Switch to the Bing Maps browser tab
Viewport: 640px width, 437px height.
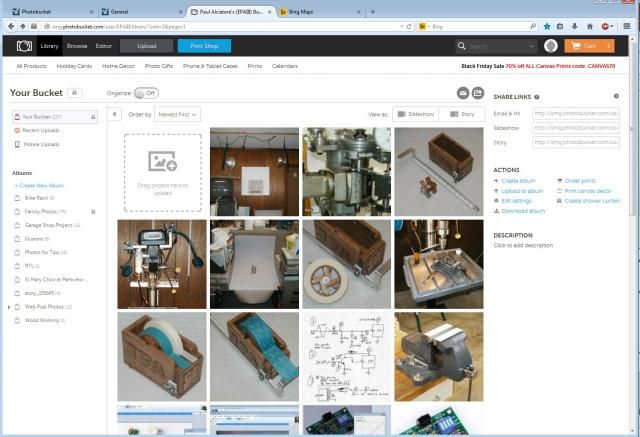tap(320, 12)
